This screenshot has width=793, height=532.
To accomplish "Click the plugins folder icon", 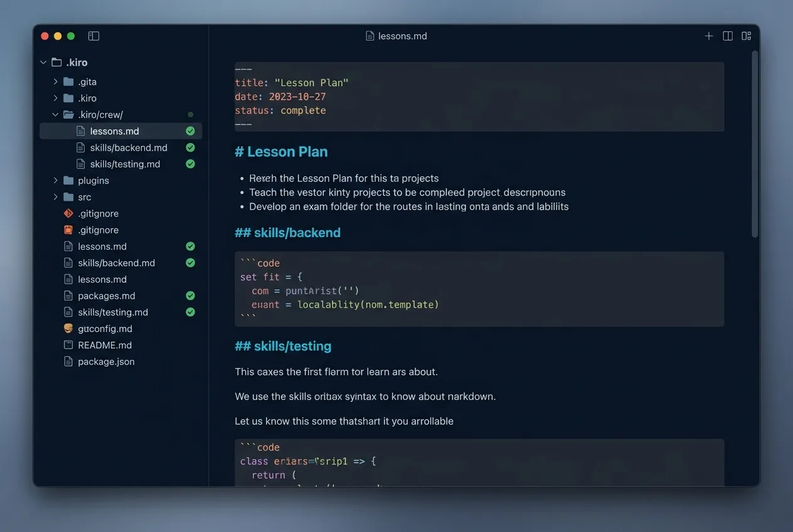I will [x=68, y=181].
